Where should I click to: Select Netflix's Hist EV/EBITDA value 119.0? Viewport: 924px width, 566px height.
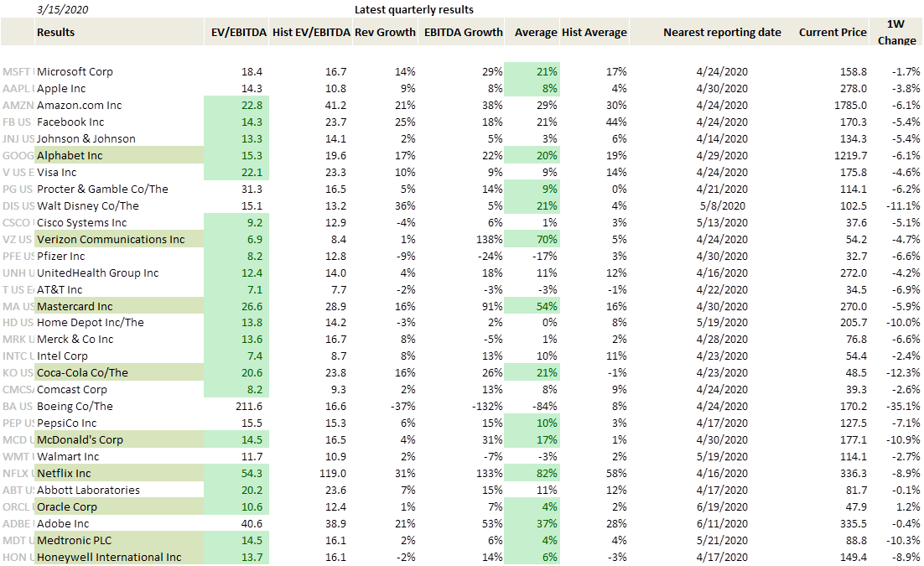click(333, 474)
